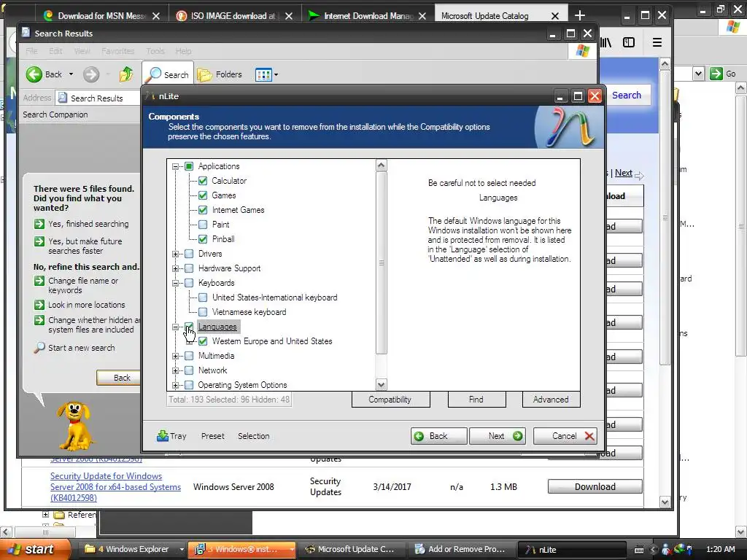Open Firefox library icon in browser toolbar
747x560 pixels.
coord(605,42)
